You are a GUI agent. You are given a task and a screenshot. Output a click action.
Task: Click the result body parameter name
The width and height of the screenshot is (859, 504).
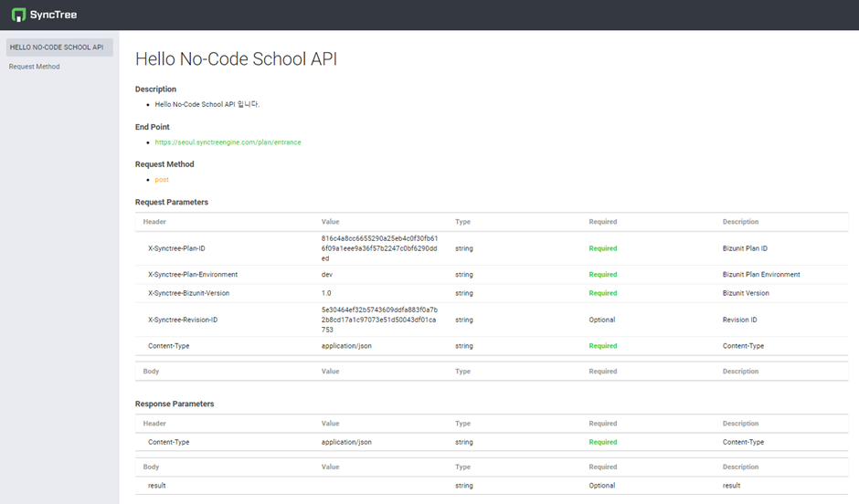156,486
